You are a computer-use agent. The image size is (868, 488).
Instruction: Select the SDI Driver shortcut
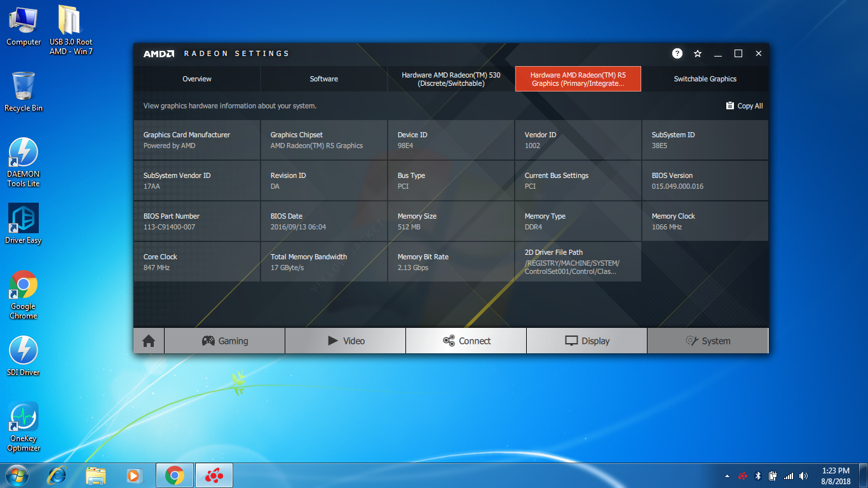point(24,356)
